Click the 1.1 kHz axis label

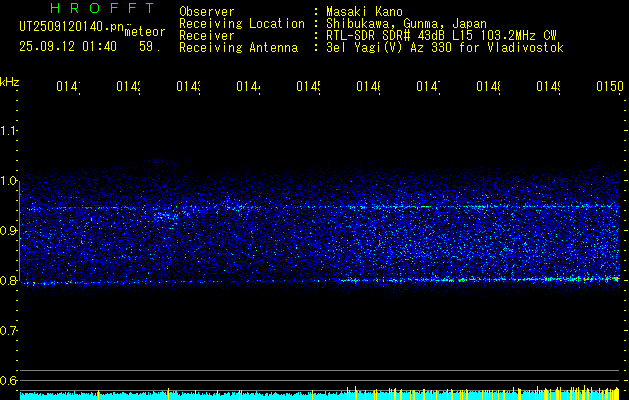9,130
